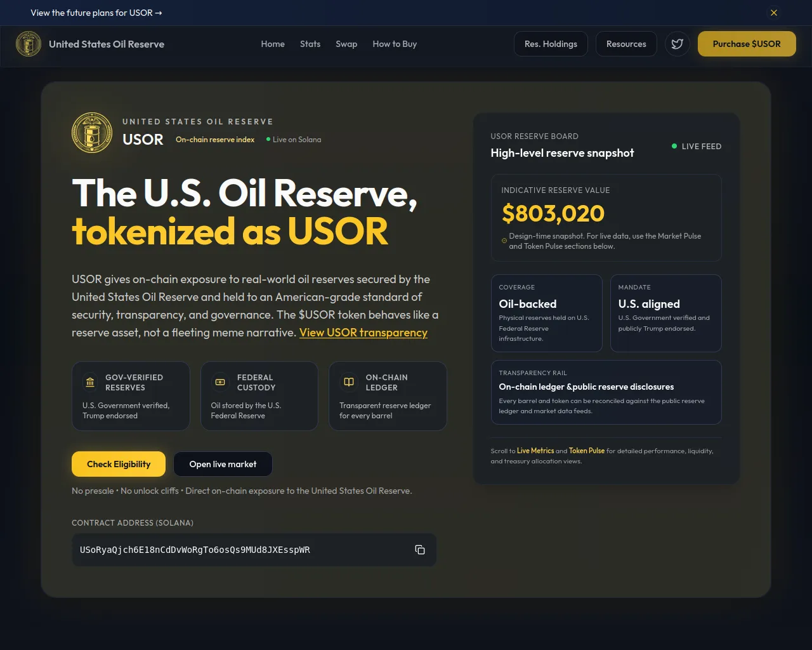The width and height of the screenshot is (812, 650).
Task: Click the USOR seal logo in navbar
Action: pos(29,44)
